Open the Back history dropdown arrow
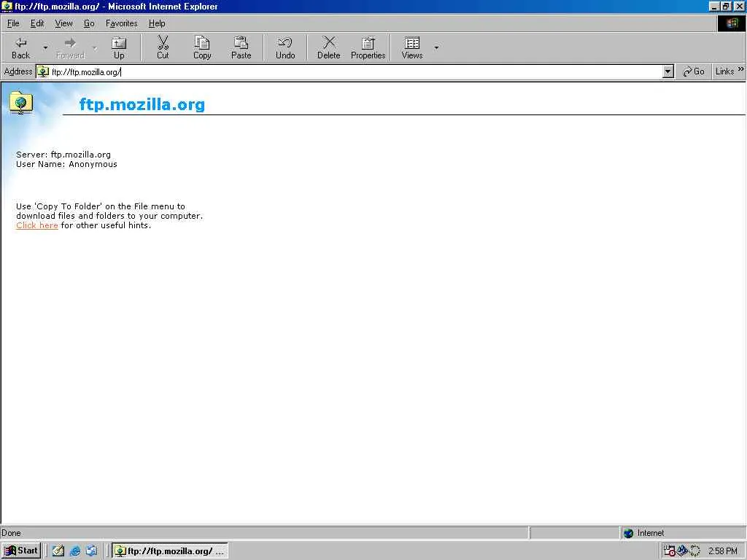Image resolution: width=747 pixels, height=560 pixels. [x=46, y=47]
